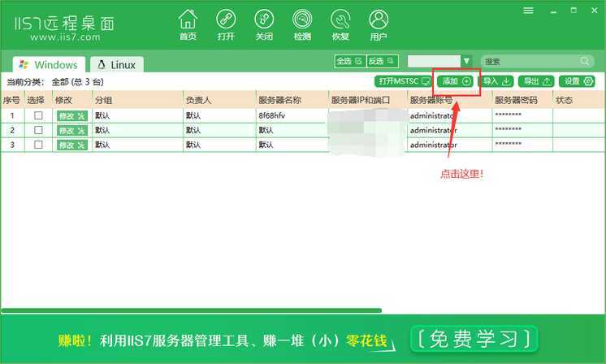
Task: Run the 检测 detection icon
Action: coord(302,24)
